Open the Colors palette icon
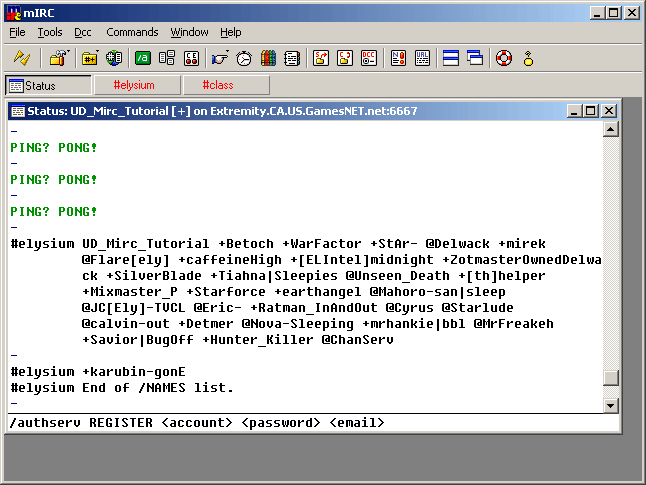 pyautogui.click(x=268, y=58)
